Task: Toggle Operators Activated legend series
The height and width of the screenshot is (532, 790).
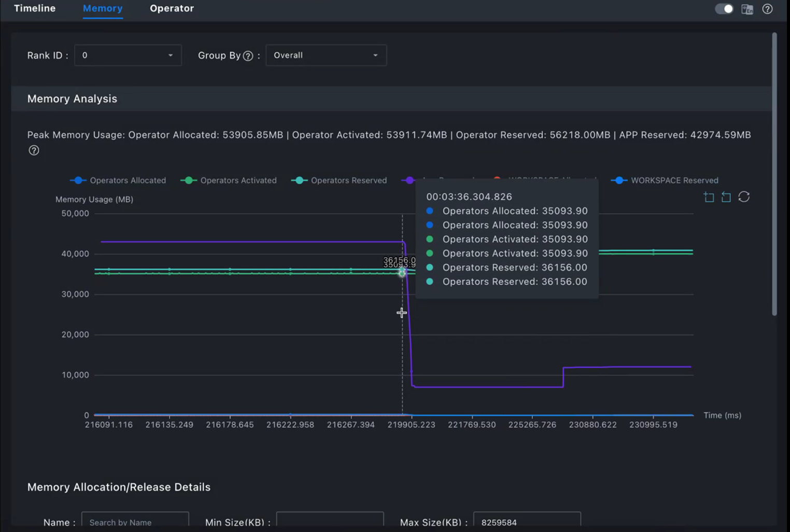Action: (229, 180)
